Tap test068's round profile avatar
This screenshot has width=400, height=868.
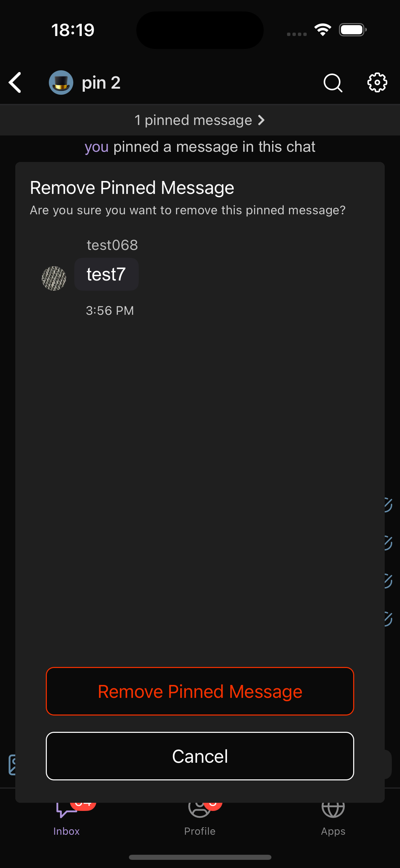[54, 278]
